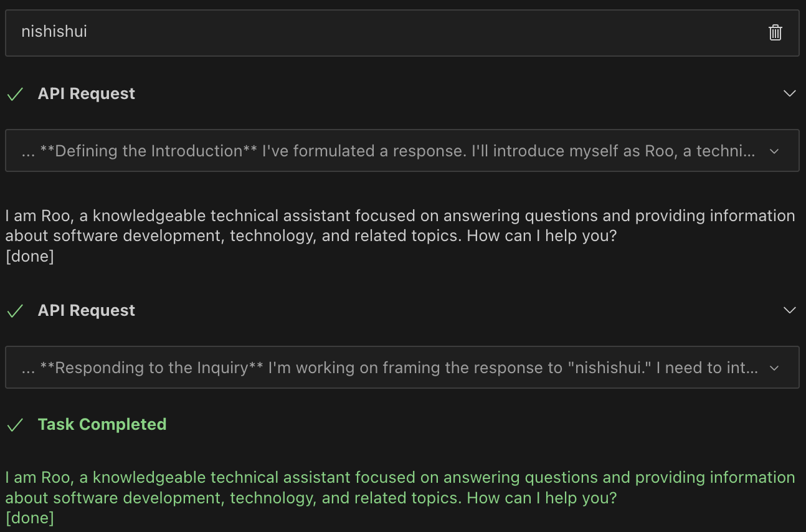Click the checkmark beside first API Request
This screenshot has height=532, width=806.
pyautogui.click(x=15, y=94)
